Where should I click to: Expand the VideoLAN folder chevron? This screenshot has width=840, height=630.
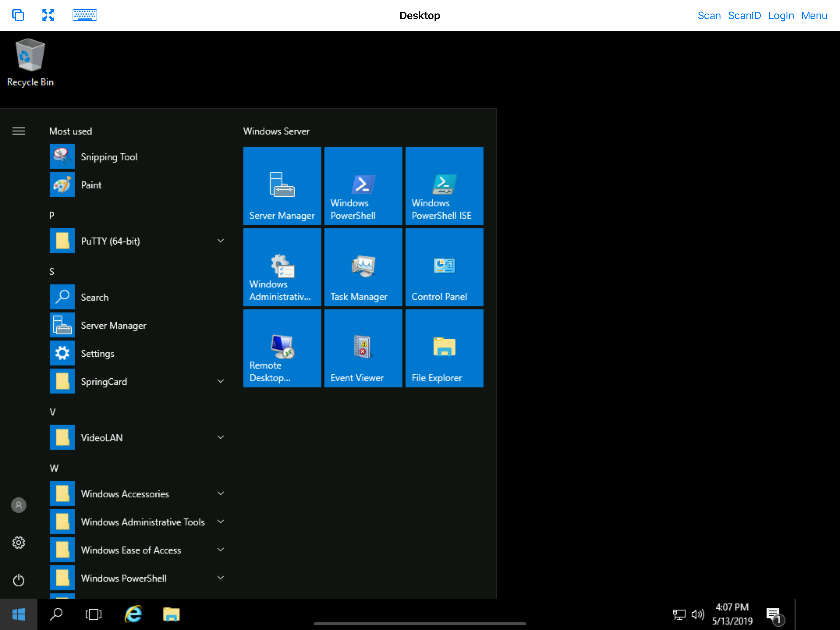(x=221, y=437)
